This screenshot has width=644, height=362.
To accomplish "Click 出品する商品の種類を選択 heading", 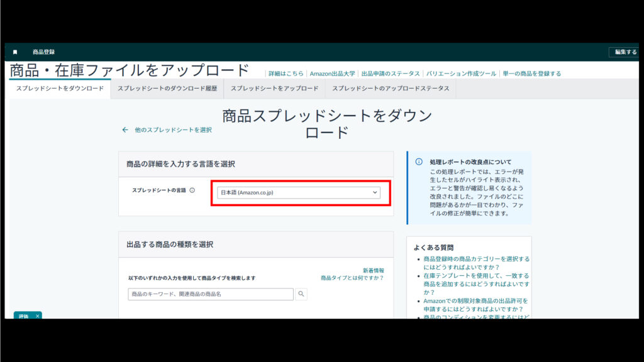I will [170, 244].
